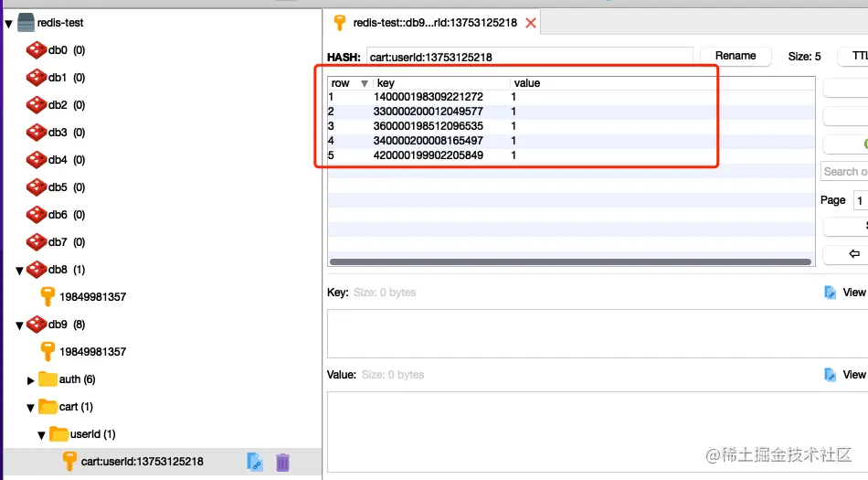
Task: Select cart:userId:13753125218 label in tree
Action: click(143, 461)
